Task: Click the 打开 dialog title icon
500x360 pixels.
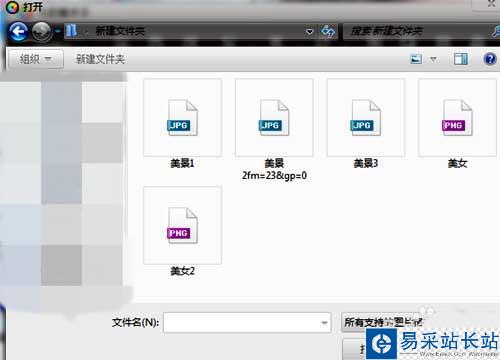Action: pos(12,7)
